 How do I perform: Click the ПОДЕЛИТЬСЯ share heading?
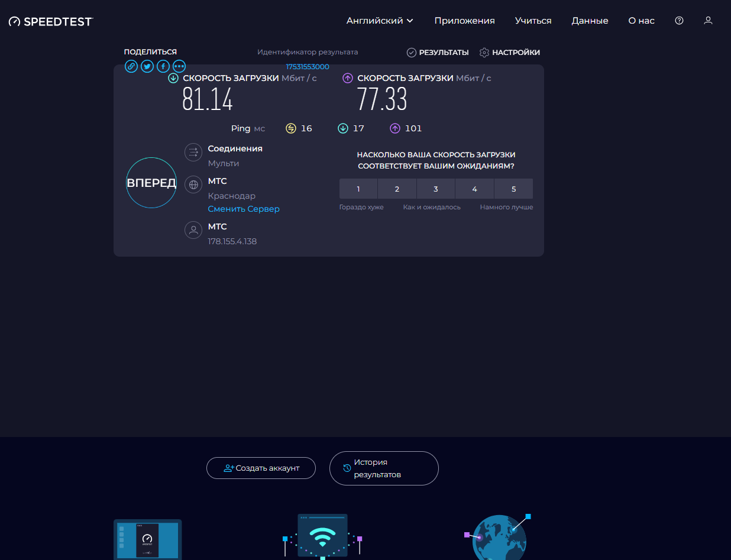coord(150,52)
